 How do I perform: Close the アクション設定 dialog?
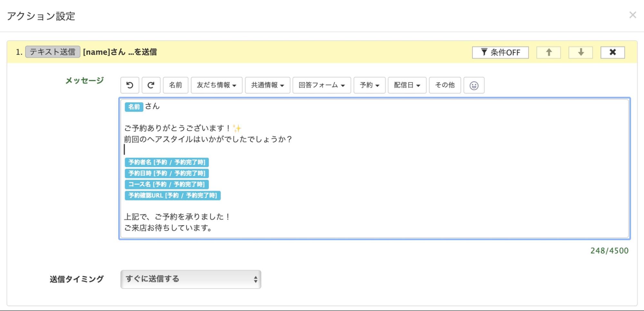tap(632, 15)
